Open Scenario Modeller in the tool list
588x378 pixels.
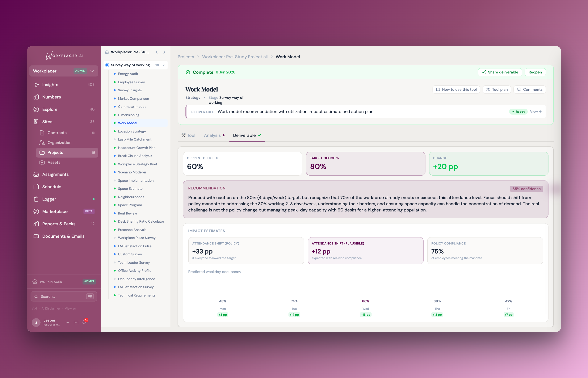tap(132, 172)
